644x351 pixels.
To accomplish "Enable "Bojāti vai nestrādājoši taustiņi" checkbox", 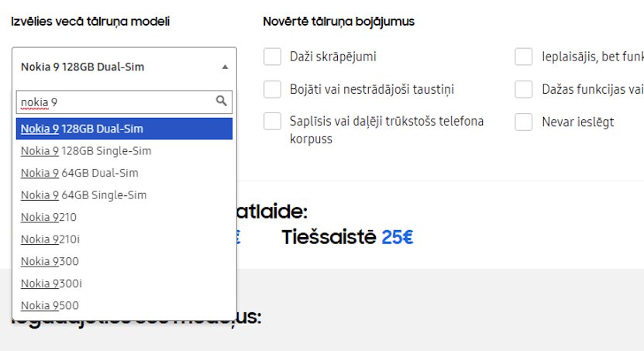I will (272, 89).
